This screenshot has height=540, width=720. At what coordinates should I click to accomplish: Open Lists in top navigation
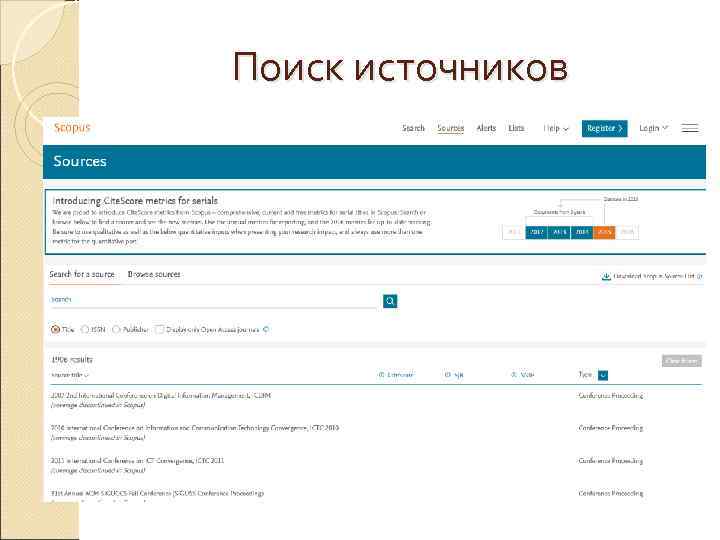[x=516, y=128]
